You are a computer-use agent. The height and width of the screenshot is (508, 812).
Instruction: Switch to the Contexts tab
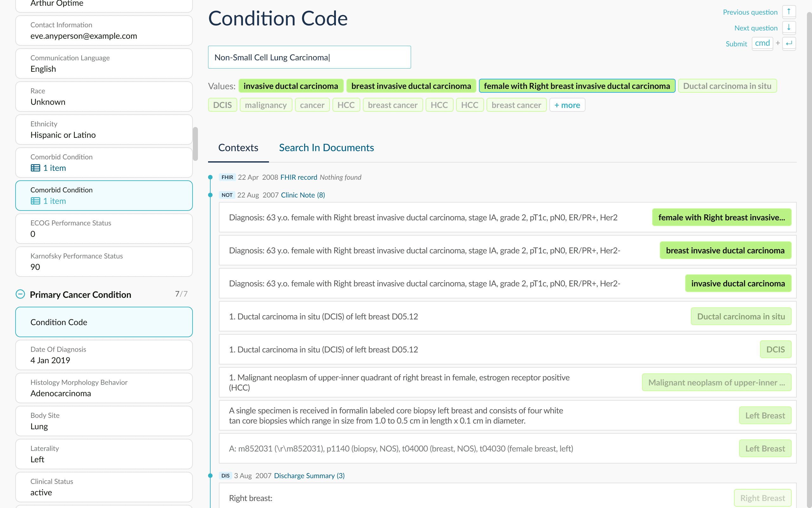(238, 148)
